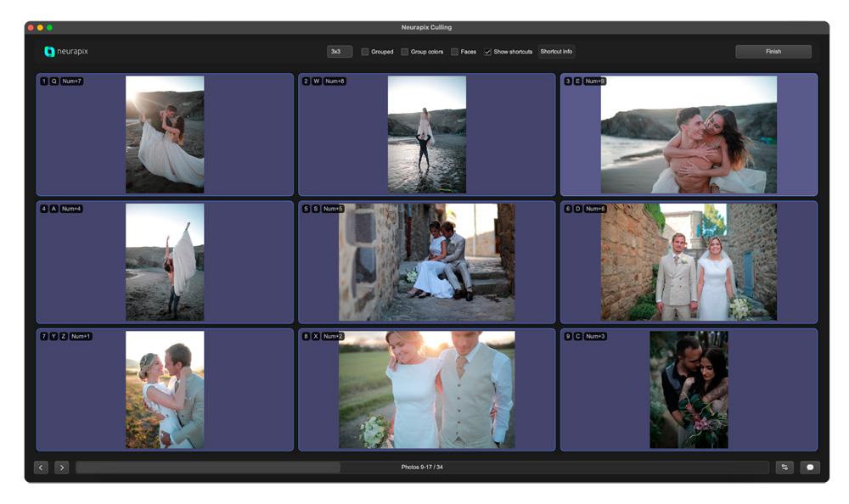The image size is (849, 504).
Task: Select photo 6 of couple by stone wall
Action: [689, 262]
